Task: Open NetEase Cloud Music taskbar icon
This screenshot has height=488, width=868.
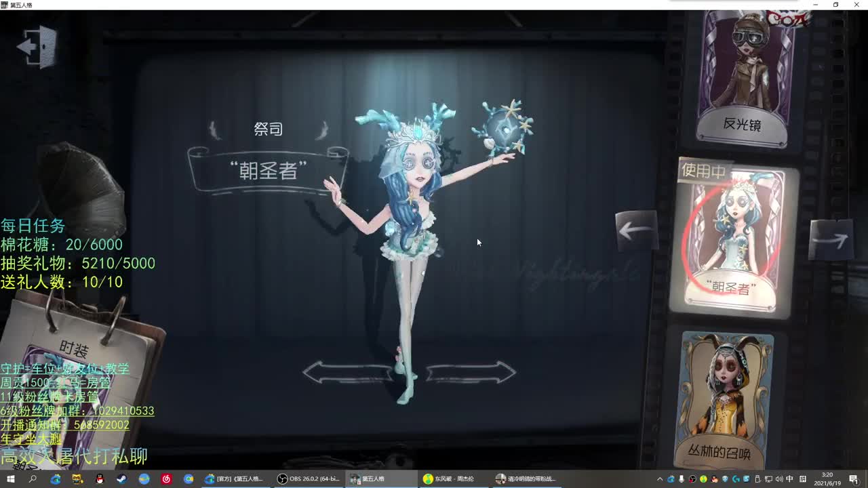Action: point(166,479)
